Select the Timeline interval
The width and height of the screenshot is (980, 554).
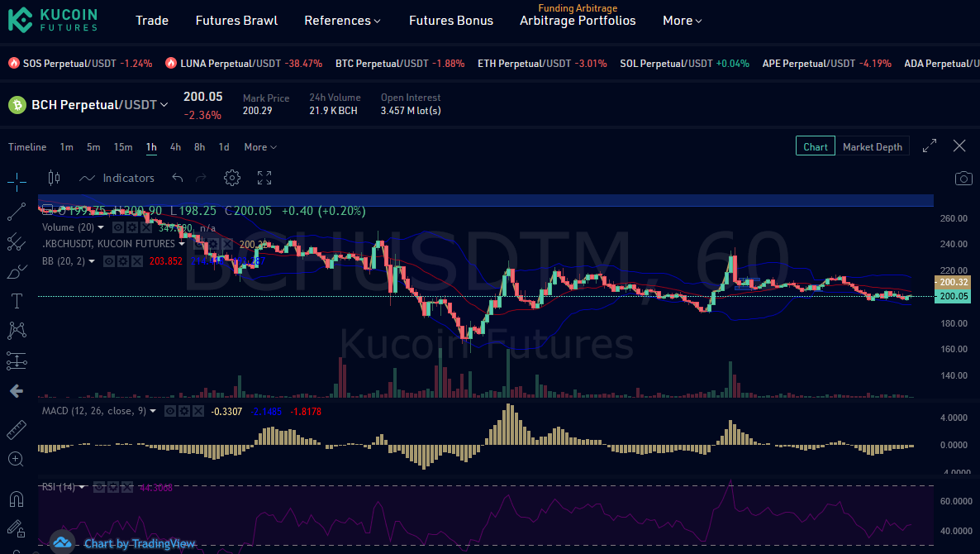point(27,147)
